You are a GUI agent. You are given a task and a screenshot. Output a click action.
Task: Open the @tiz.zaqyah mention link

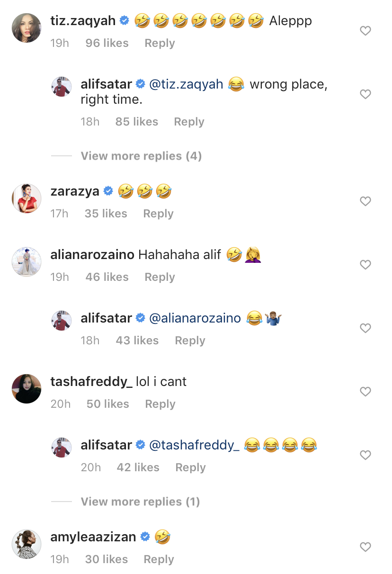point(186,85)
